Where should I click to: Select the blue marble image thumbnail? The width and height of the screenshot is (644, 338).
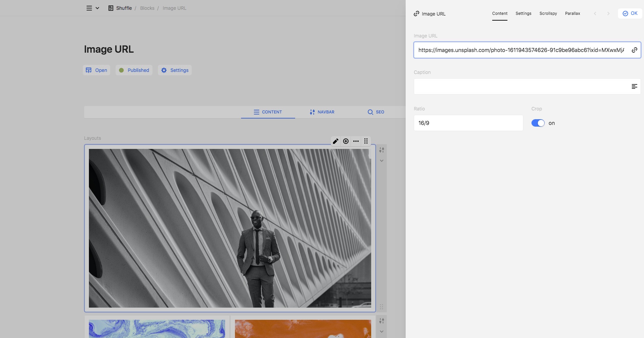[157, 329]
